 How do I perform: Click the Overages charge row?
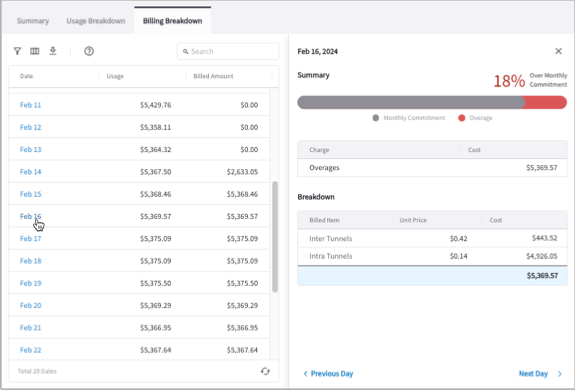[432, 168]
